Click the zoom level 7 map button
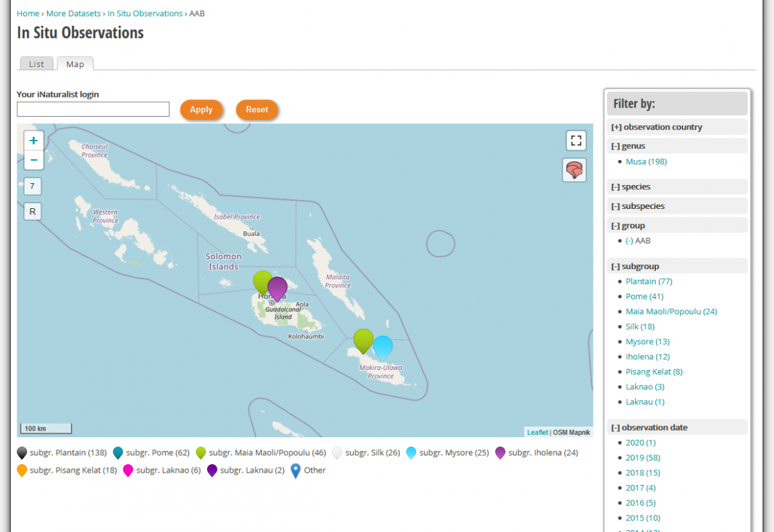The width and height of the screenshot is (774, 532). [x=32, y=186]
